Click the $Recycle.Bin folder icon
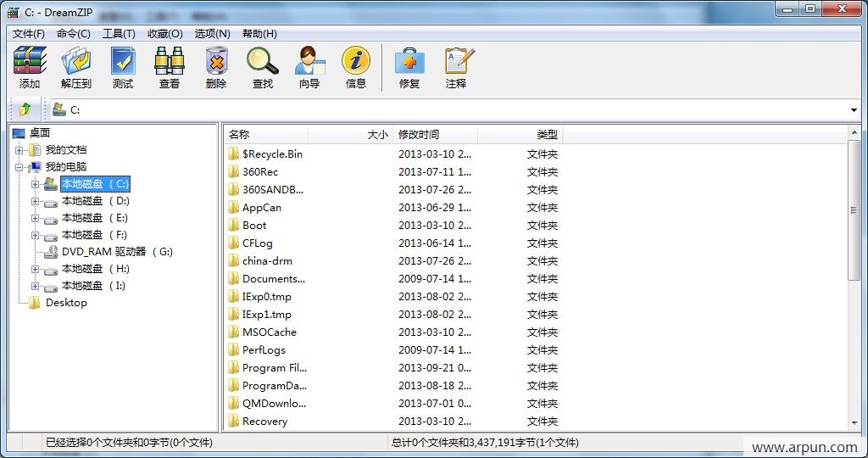The height and width of the screenshot is (458, 868). click(x=234, y=154)
